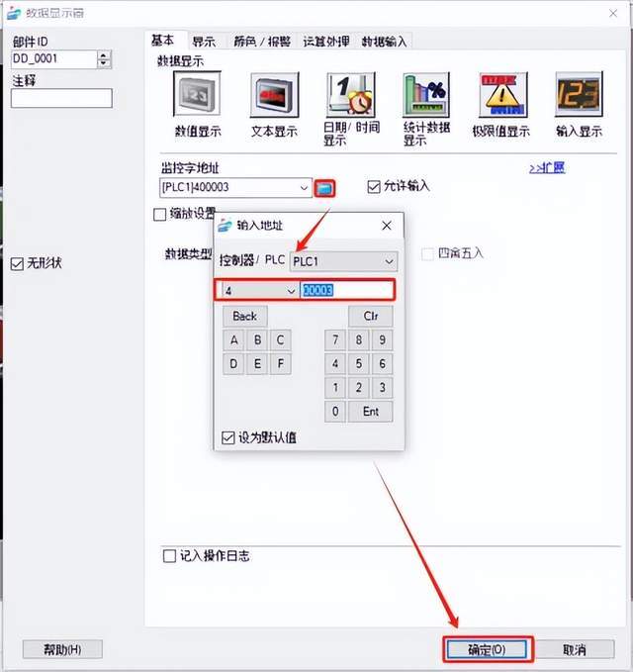Open address input via blue keypad icon
Image resolution: width=633 pixels, height=672 pixels.
click(x=324, y=188)
